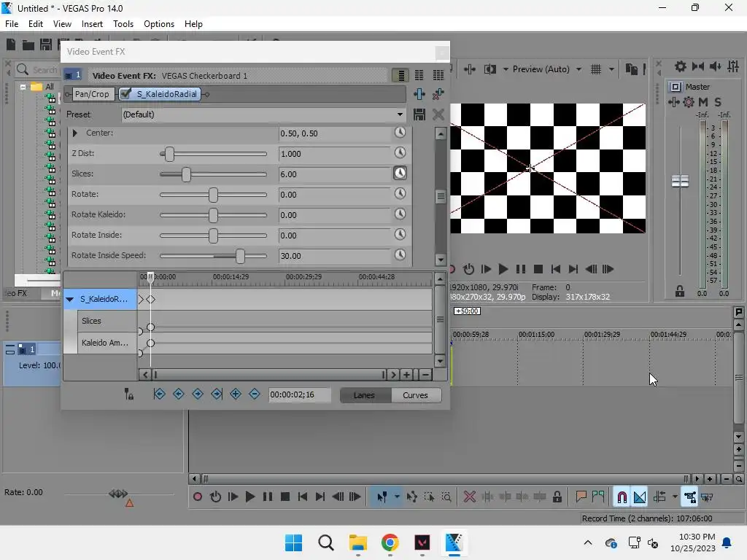The width and height of the screenshot is (747, 560).
Task: Stop playback in timeline transport
Action: point(285,497)
